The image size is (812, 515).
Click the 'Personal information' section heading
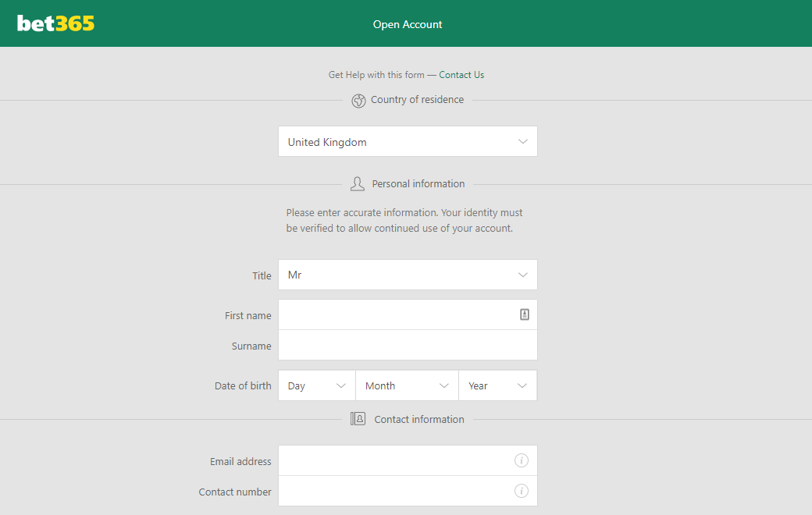[x=418, y=183]
